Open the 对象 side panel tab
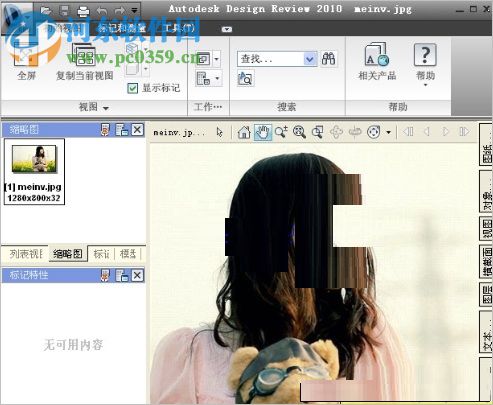Viewport: 493px width, 405px height. tap(486, 192)
